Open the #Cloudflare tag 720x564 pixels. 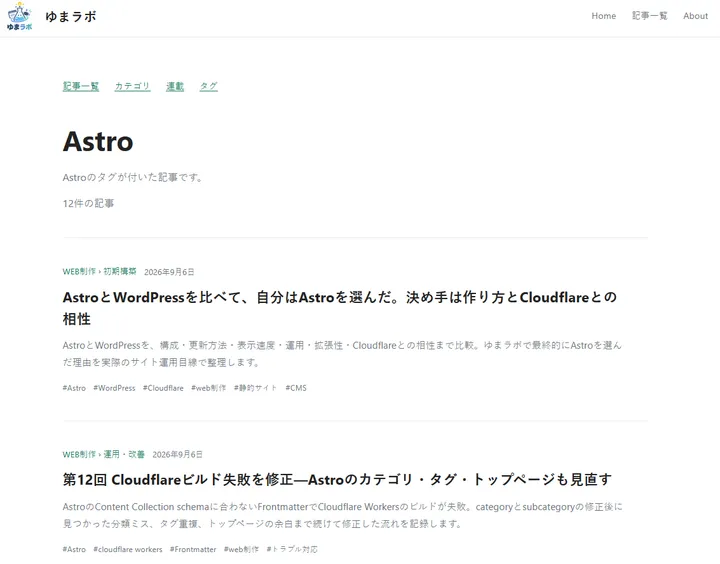pos(163,388)
